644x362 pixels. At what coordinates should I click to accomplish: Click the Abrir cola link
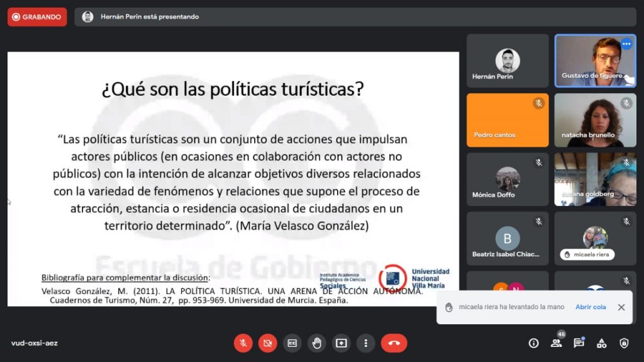590,307
